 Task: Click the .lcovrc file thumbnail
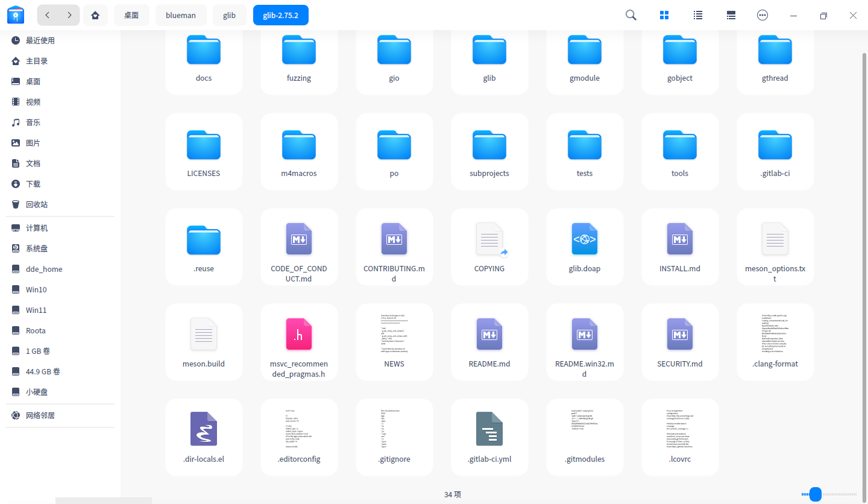pyautogui.click(x=680, y=429)
